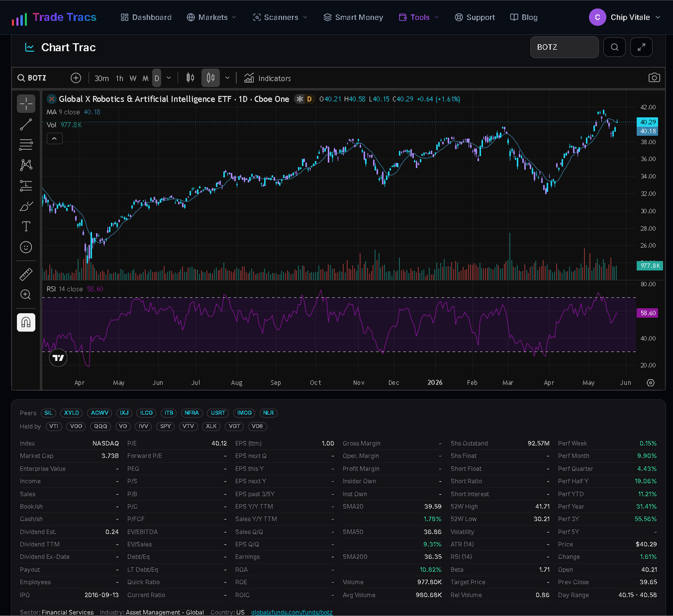Screen dimensions: 673x616
Task: Open holder ticker VTI
Action: pyautogui.click(x=54, y=427)
